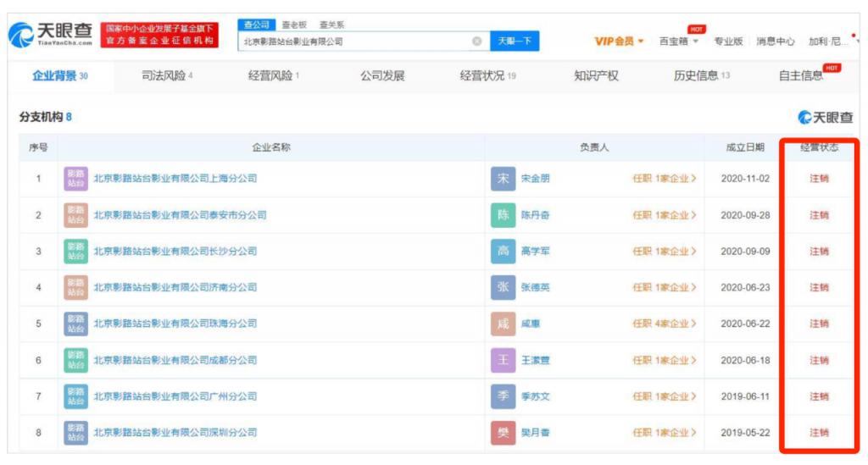Image resolution: width=868 pixels, height=465 pixels.
Task: Click the purple company logo for Shanghai branch
Action: coord(75,179)
